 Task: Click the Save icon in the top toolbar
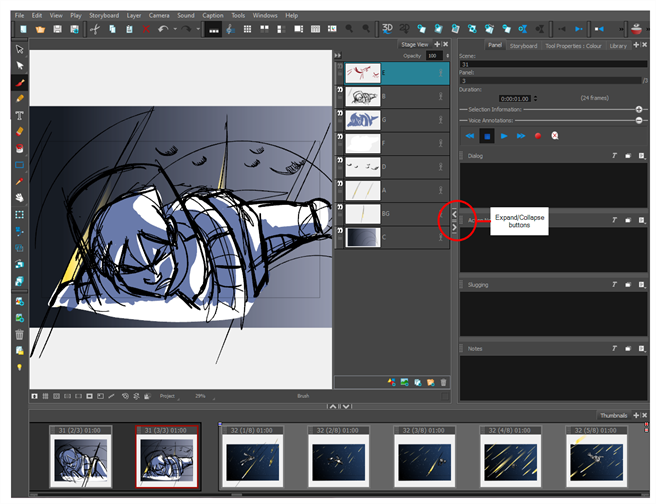click(57, 29)
